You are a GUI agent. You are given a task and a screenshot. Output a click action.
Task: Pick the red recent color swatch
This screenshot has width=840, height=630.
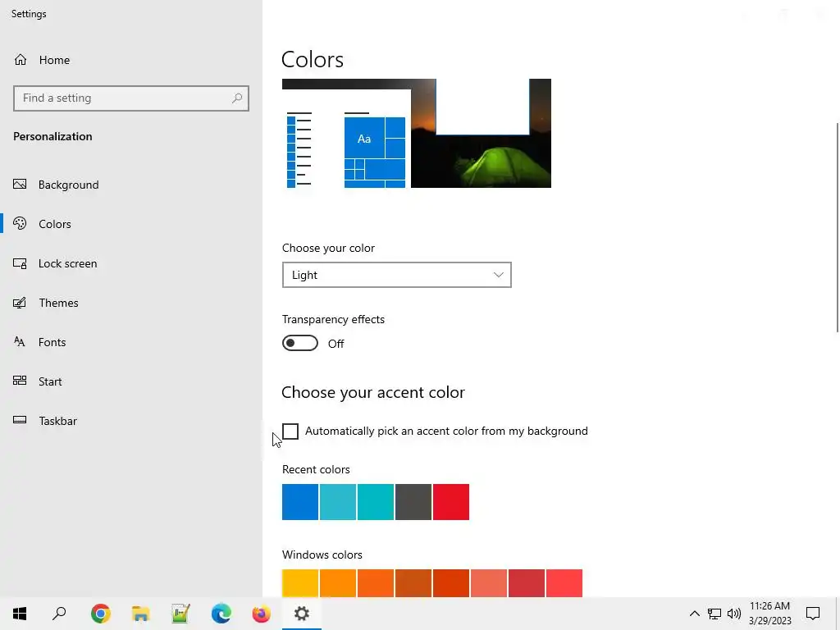pyautogui.click(x=451, y=502)
